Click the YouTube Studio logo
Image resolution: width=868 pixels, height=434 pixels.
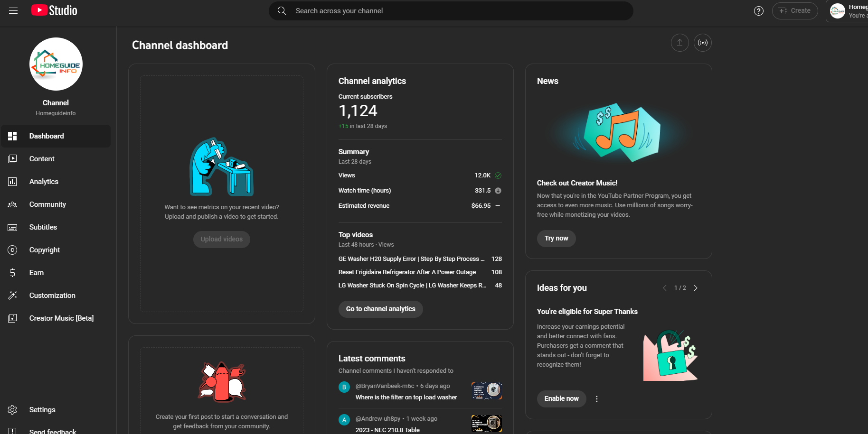coord(54,10)
